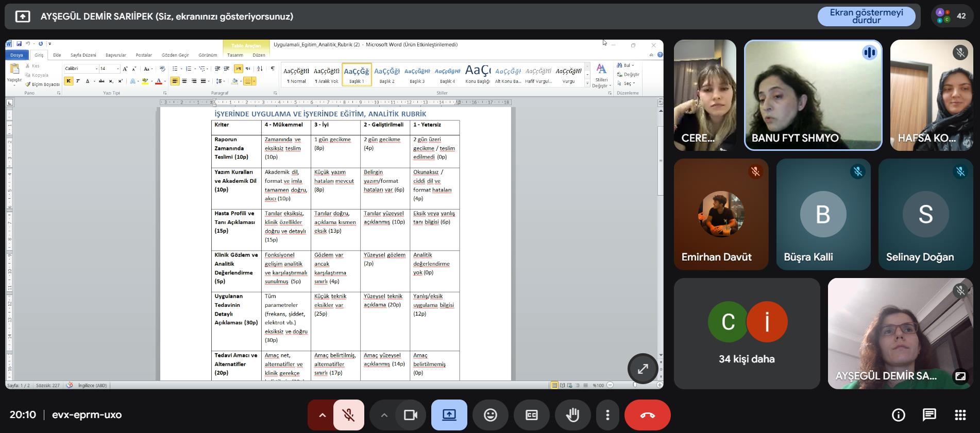Screen dimensions: 980x433
Task: Open the '34 kişi daha' tile
Action: [x=747, y=334]
